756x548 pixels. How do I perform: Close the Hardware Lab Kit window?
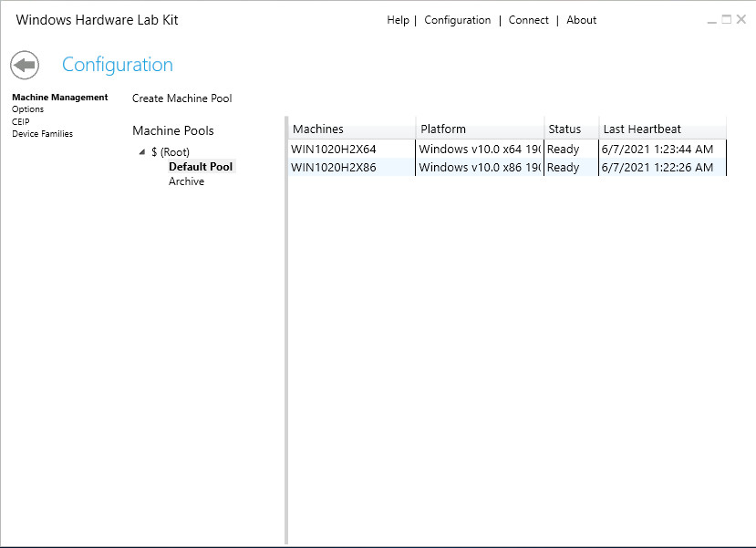[x=741, y=19]
